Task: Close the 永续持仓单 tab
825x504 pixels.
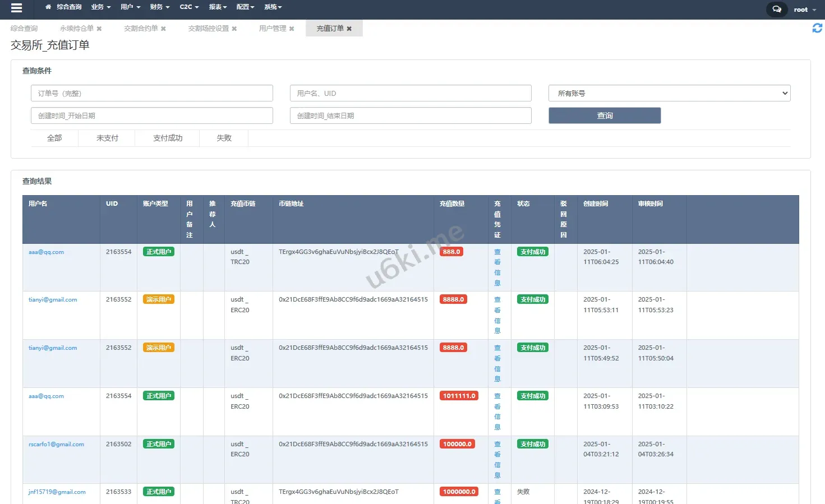Action: 99,29
